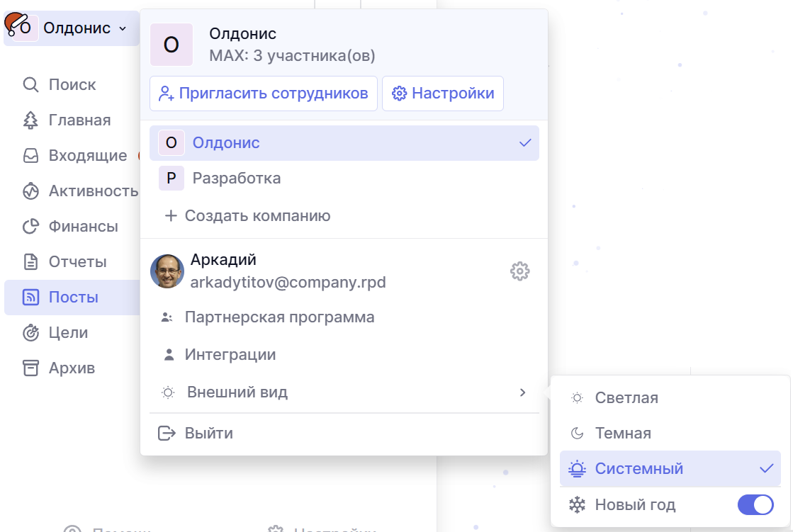This screenshot has height=532, width=793.
Task: Click the search magnifier icon in sidebar
Action: pos(30,85)
